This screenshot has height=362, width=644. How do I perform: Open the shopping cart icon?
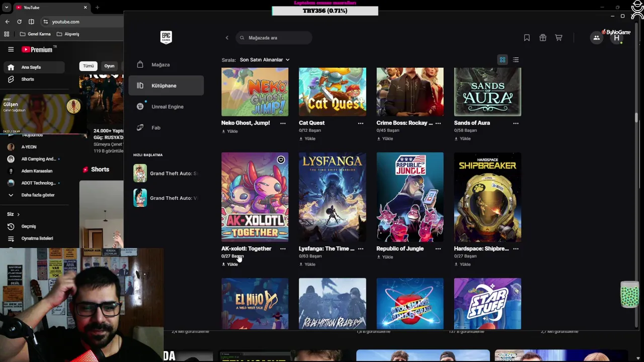click(558, 38)
